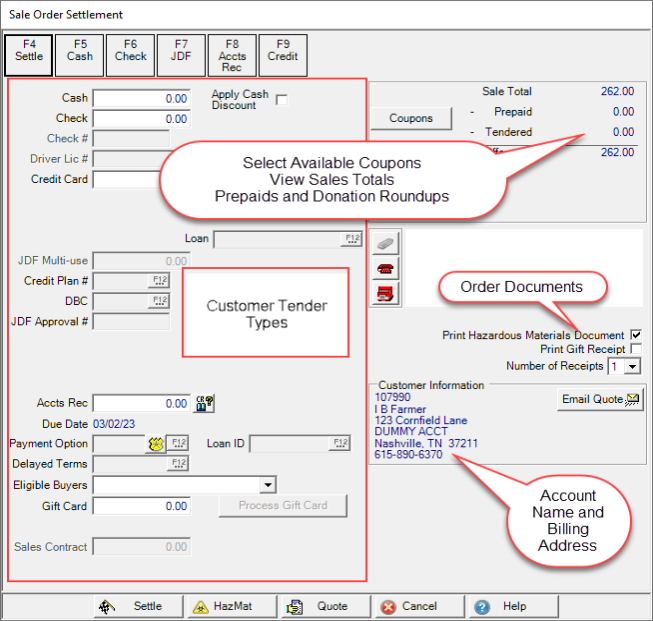Image resolution: width=653 pixels, height=621 pixels.
Task: Click the red printer icon
Action: click(387, 293)
